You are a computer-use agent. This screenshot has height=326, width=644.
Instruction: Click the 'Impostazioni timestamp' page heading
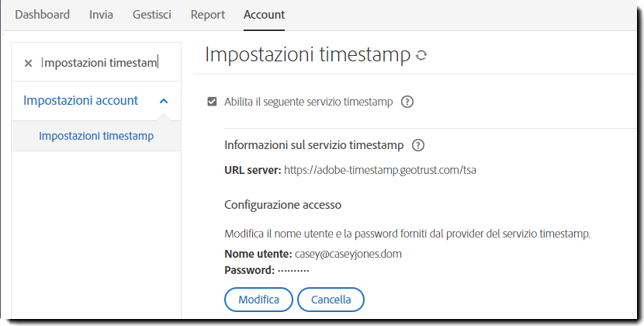coord(307,54)
